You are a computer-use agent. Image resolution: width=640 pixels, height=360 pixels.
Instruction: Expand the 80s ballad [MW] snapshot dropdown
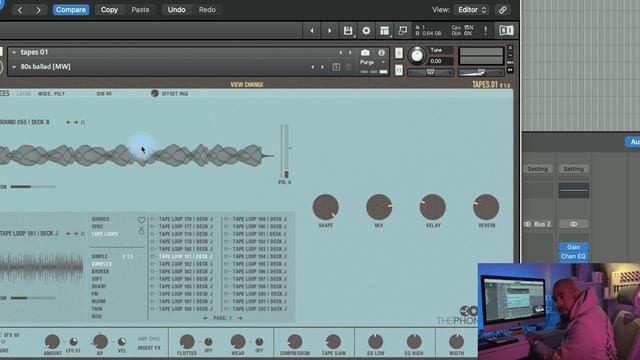tap(14, 67)
